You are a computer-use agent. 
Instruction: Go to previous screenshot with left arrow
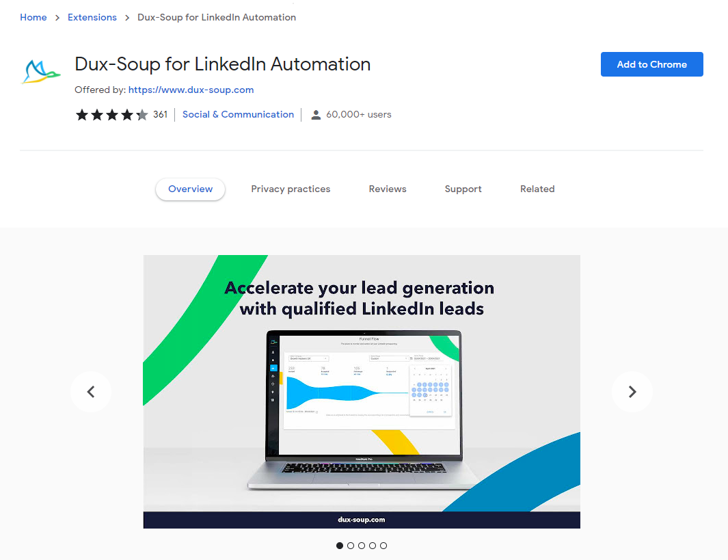click(x=91, y=392)
